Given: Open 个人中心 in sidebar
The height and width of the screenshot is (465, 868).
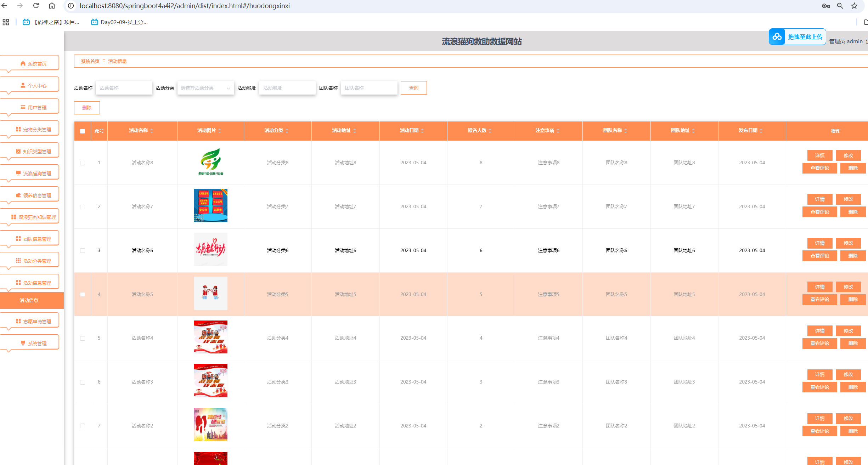Looking at the screenshot, I should click(30, 85).
